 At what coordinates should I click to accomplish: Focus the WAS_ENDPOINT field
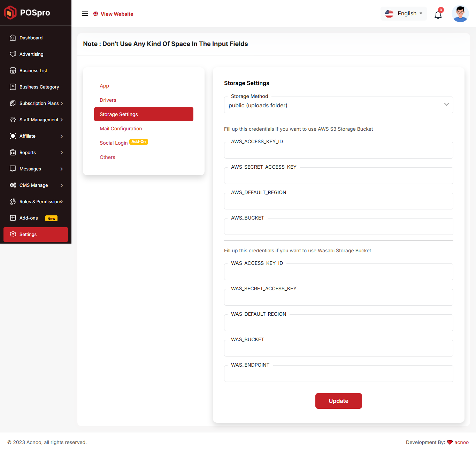pyautogui.click(x=338, y=374)
